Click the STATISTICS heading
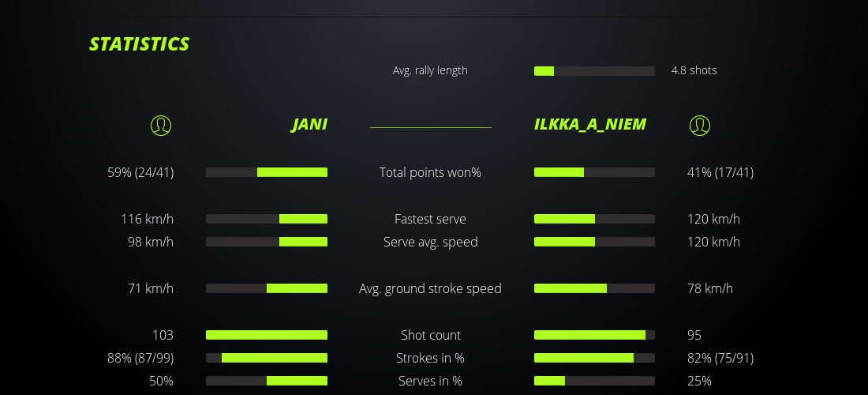Viewport: 868px width, 395px height. [x=140, y=44]
